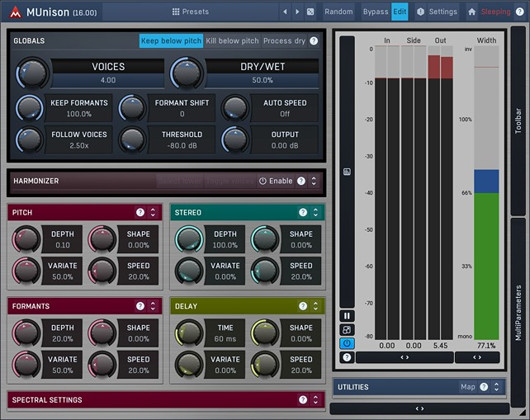The image size is (530, 420).
Task: Click the next preset arrow
Action: point(297,12)
